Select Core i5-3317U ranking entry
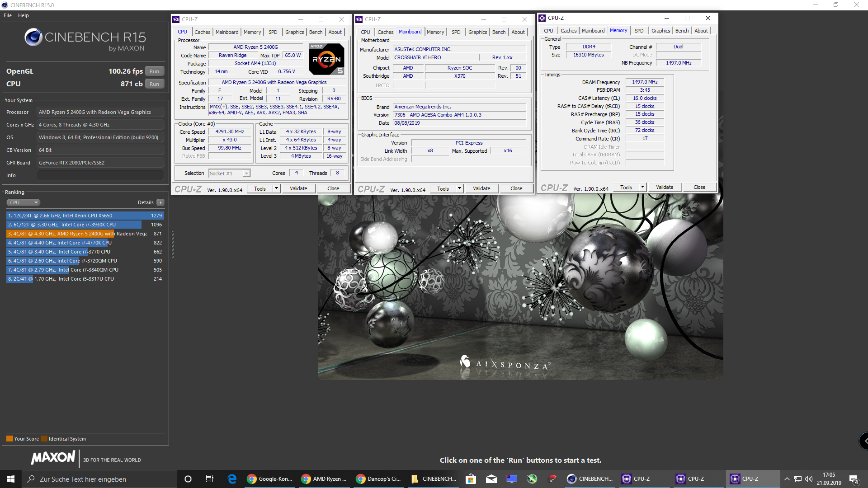Image resolution: width=868 pixels, height=488 pixels. (x=85, y=279)
